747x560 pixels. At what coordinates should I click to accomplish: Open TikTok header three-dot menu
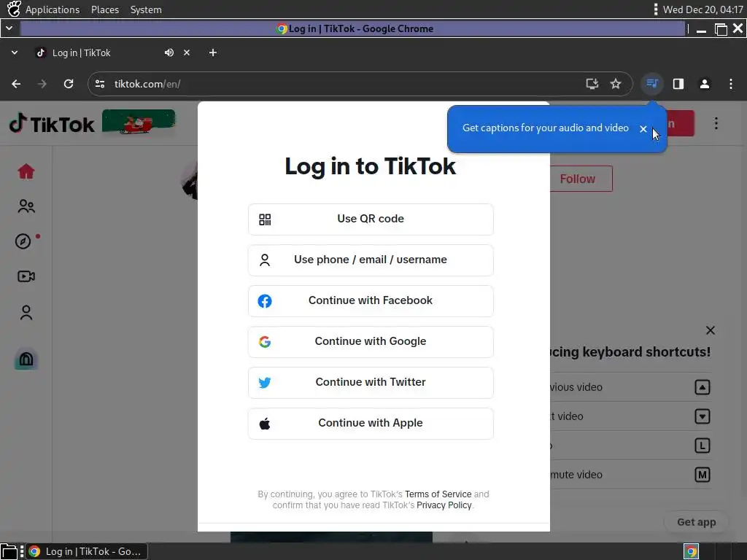(x=716, y=123)
